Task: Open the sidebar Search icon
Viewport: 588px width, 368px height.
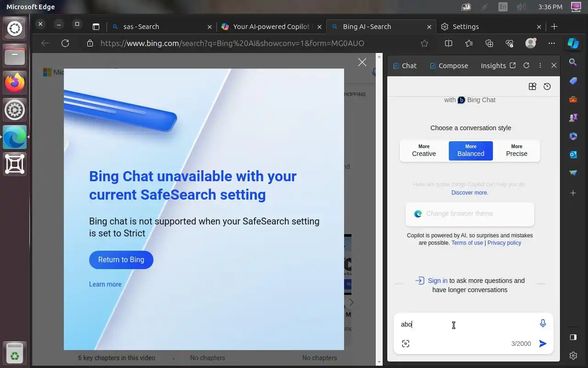Action: coord(573,62)
